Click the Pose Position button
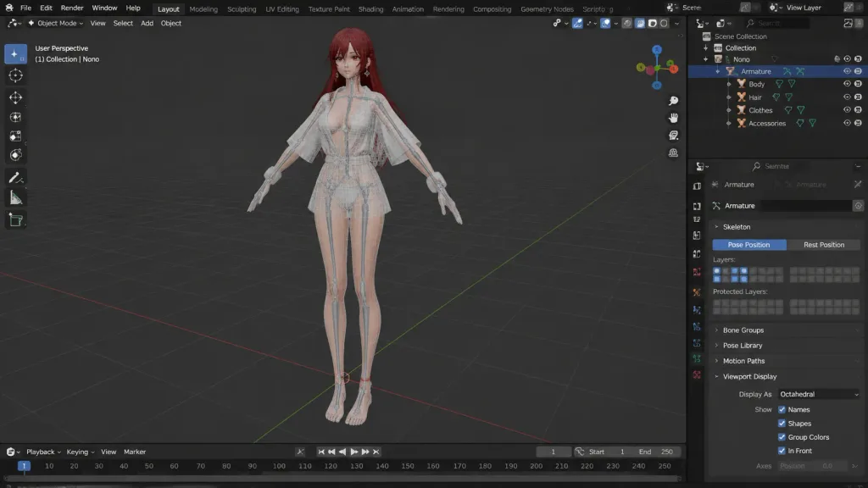The image size is (868, 488). click(749, 245)
